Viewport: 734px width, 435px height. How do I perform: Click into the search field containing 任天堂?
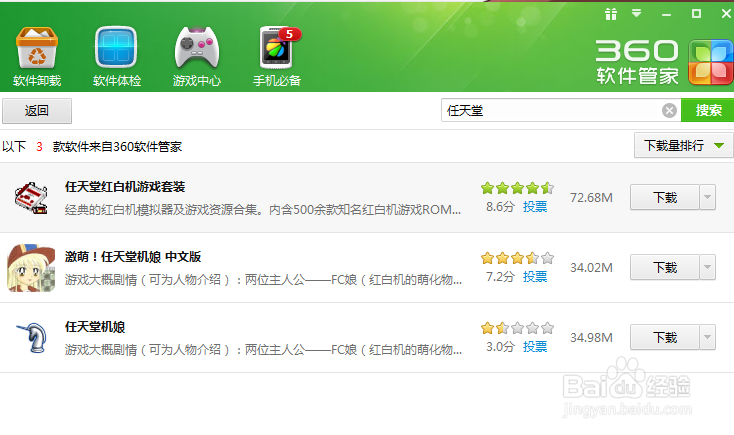[x=551, y=111]
